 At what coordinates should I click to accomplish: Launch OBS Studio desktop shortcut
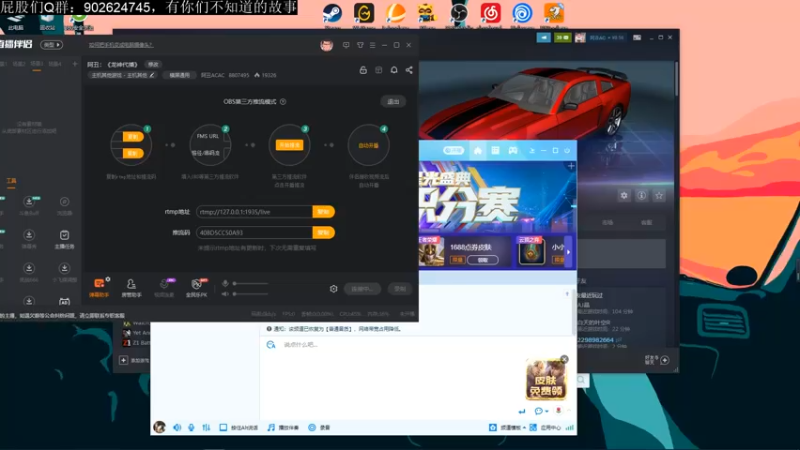point(459,13)
